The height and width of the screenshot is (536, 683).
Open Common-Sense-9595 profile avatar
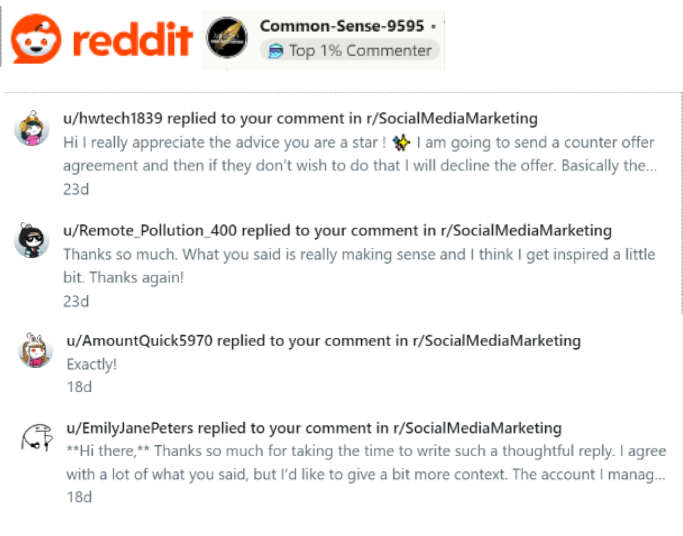coord(227,40)
